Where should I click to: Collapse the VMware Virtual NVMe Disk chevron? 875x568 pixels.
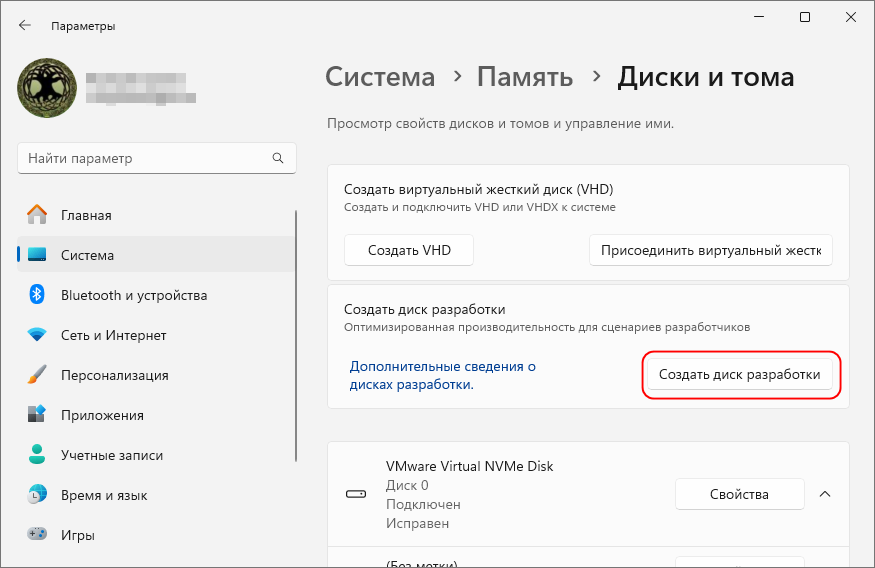(825, 494)
